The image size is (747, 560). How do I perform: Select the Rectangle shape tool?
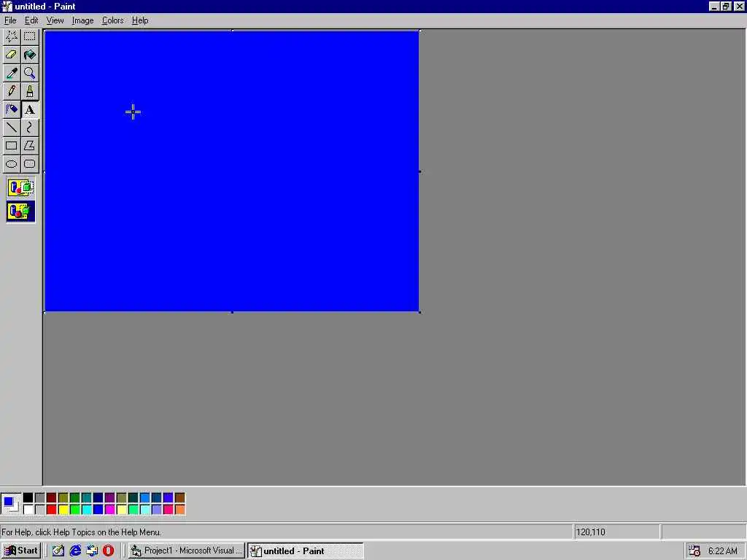pos(12,146)
